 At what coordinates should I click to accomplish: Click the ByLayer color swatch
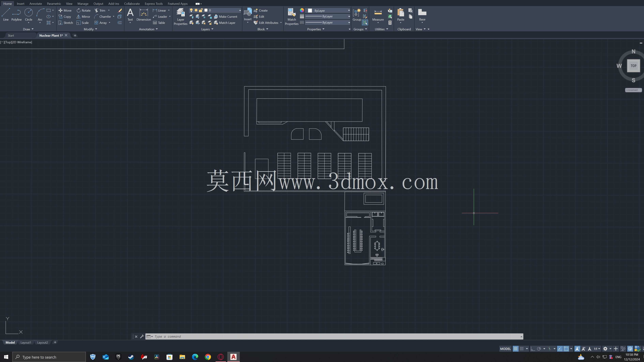click(x=310, y=11)
